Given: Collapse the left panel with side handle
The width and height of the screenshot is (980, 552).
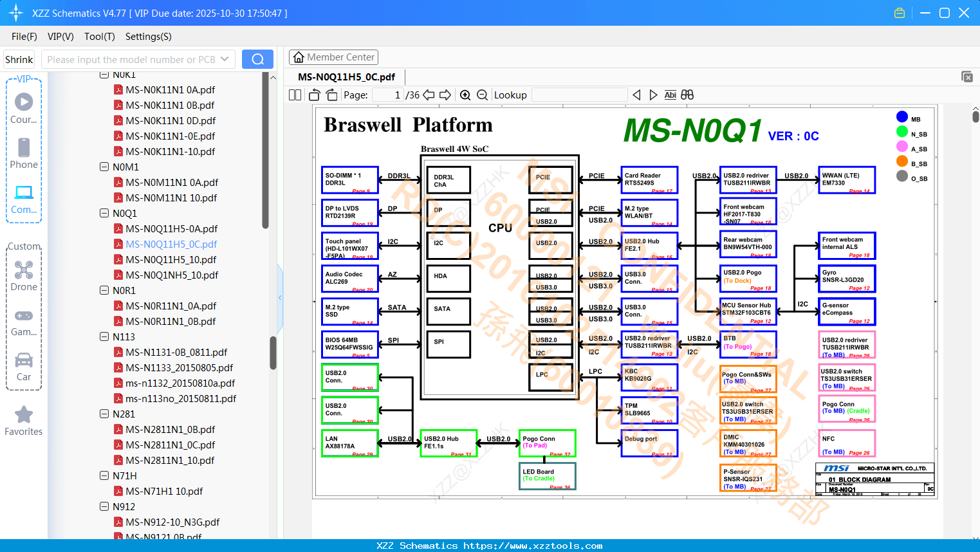Looking at the screenshot, I should [x=280, y=297].
